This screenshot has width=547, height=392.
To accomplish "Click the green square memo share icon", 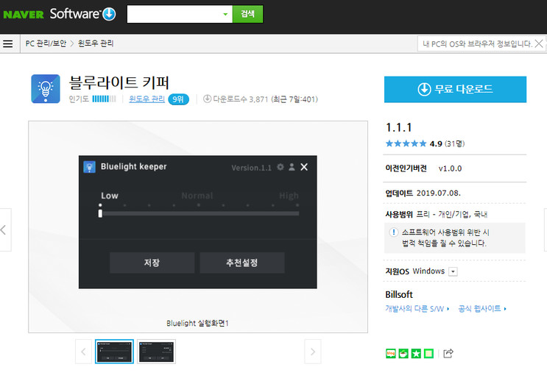I will tap(428, 354).
